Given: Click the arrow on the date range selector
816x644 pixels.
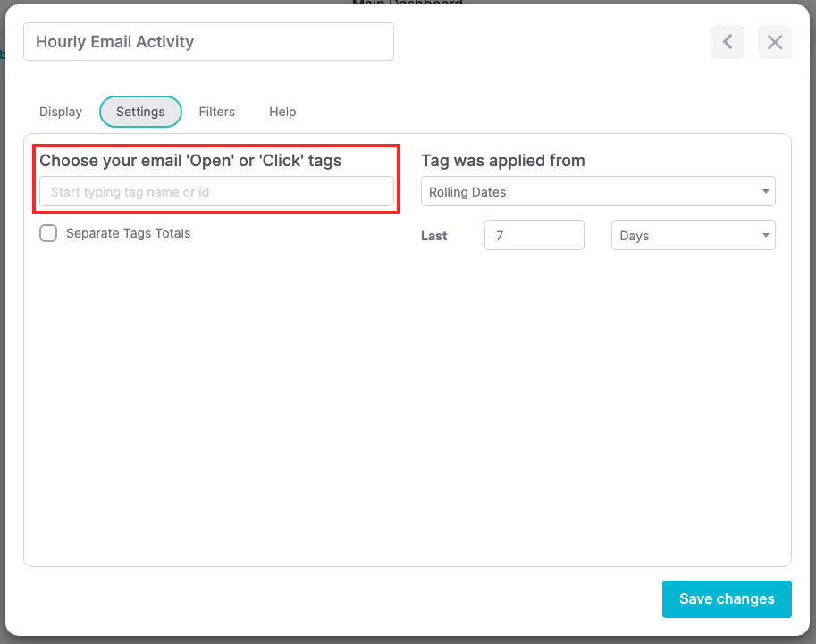Looking at the screenshot, I should click(x=765, y=191).
